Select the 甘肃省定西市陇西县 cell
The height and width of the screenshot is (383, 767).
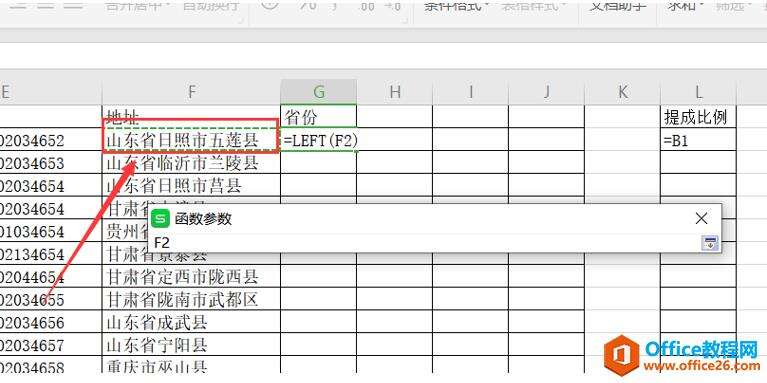click(192, 277)
